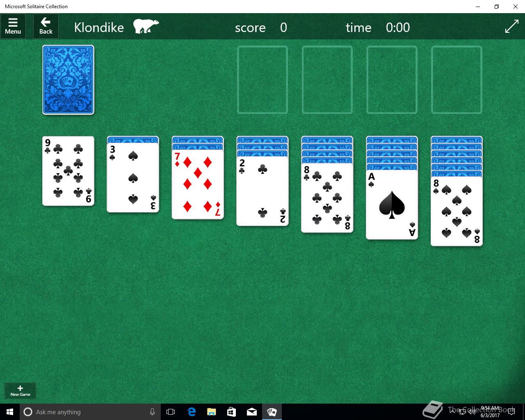
Task: Click the score value display
Action: [x=283, y=27]
